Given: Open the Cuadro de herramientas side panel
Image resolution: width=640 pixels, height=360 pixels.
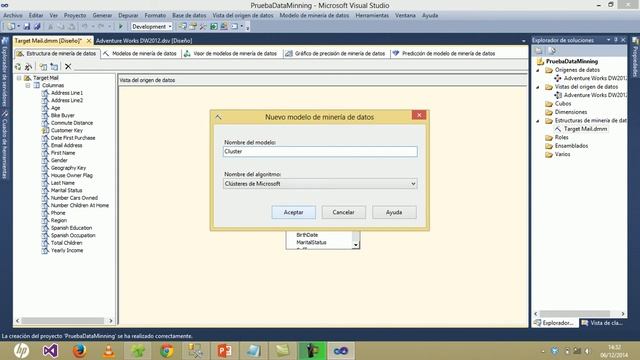Looking at the screenshot, I should point(4,145).
